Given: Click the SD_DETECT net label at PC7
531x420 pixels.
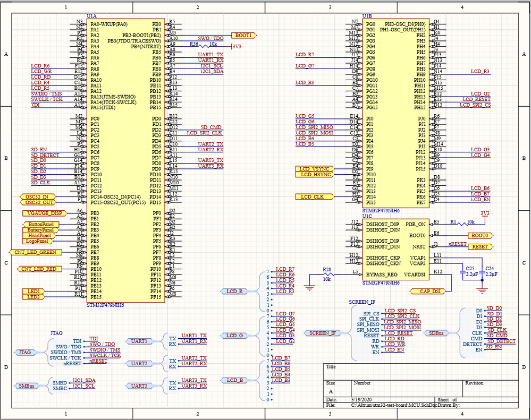Looking at the screenshot, I should (45, 155).
